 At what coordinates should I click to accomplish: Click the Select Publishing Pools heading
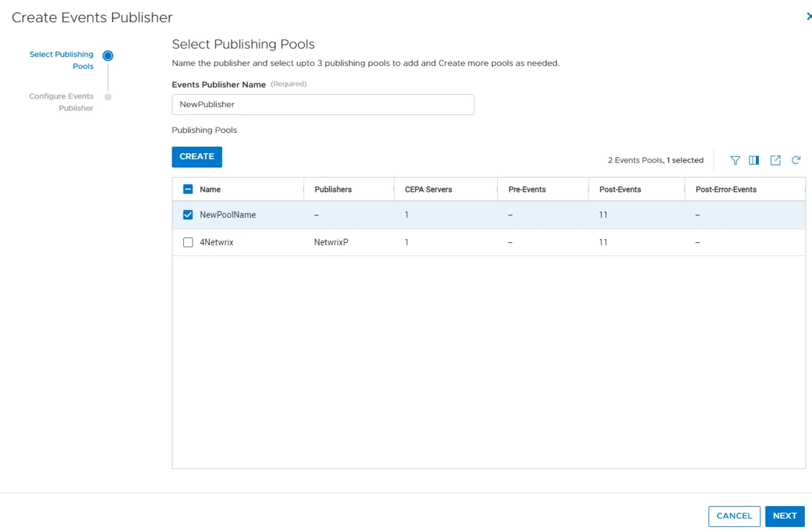point(244,44)
